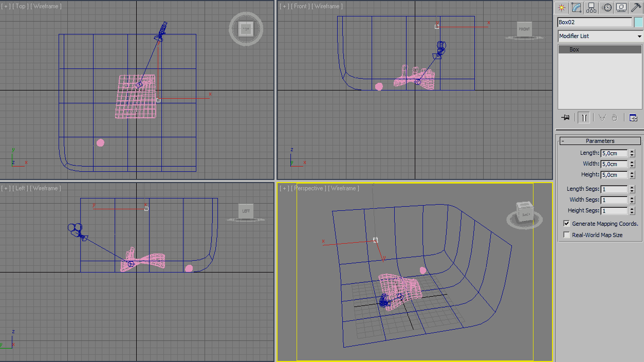Click the blue camera object in Top viewport

click(x=161, y=31)
